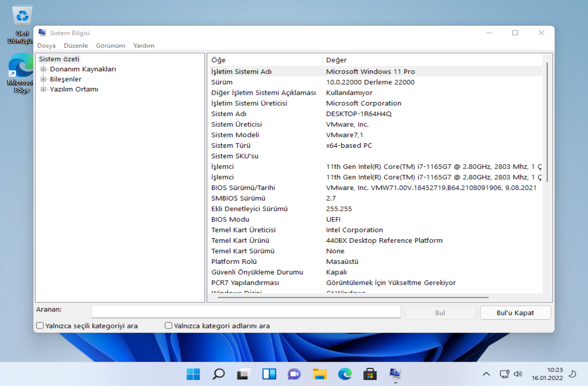
Task: Expand the Bileşenler tree node
Action: 43,79
